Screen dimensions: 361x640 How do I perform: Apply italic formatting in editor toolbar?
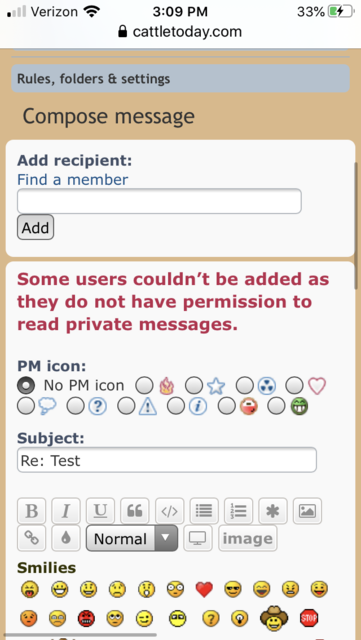(x=66, y=511)
